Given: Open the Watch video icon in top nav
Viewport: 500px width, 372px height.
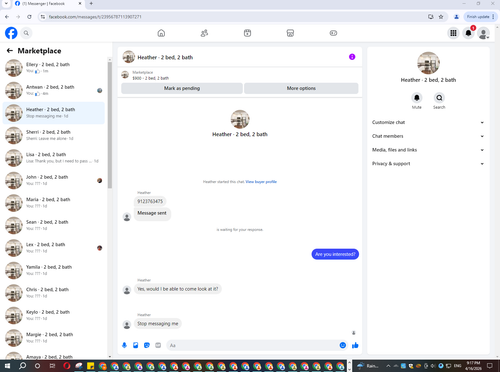Looking at the screenshot, I should click(x=247, y=33).
